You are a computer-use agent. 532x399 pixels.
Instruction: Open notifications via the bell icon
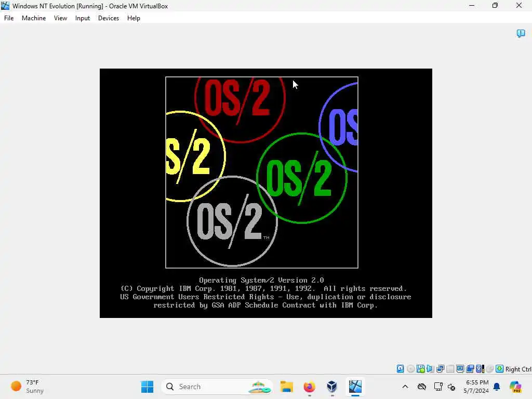pos(497,387)
